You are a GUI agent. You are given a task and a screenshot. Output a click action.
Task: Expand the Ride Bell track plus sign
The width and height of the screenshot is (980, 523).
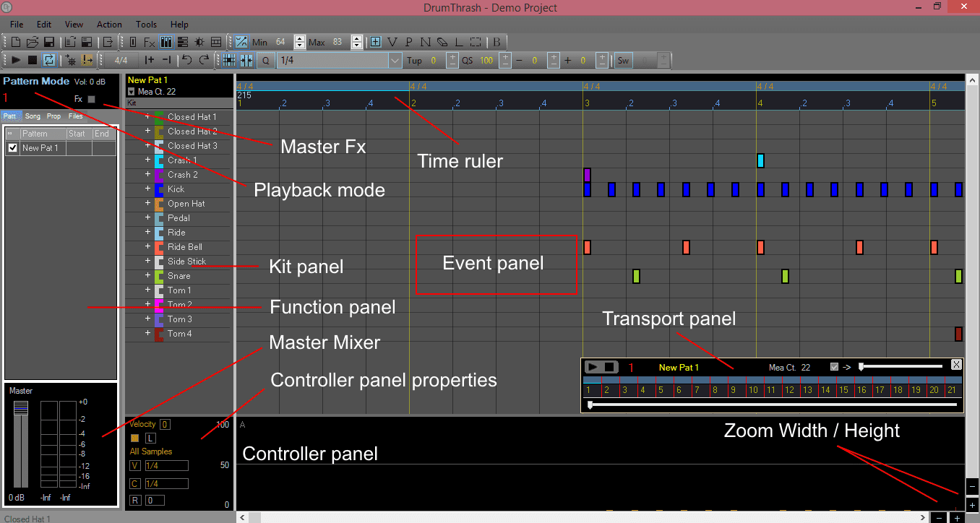click(147, 246)
